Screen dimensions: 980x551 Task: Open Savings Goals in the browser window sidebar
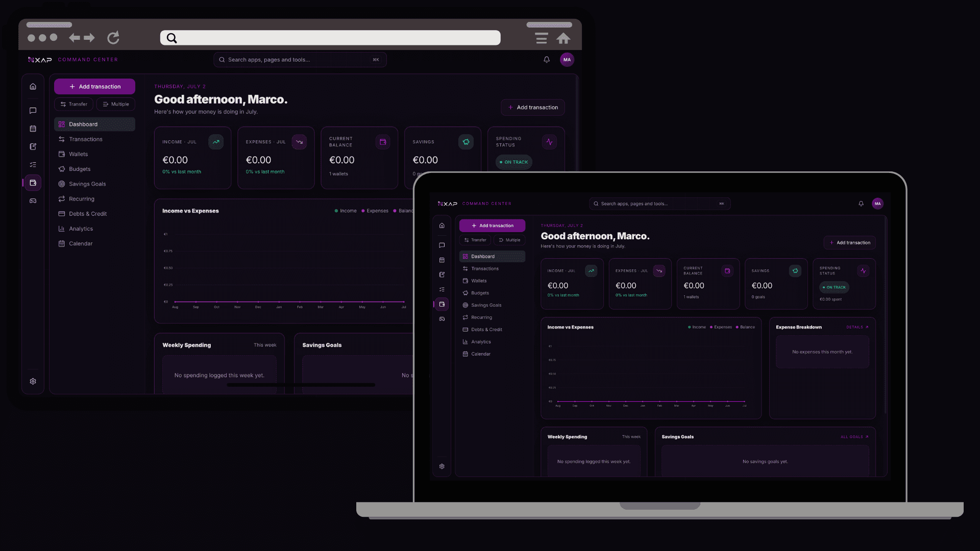click(x=95, y=184)
